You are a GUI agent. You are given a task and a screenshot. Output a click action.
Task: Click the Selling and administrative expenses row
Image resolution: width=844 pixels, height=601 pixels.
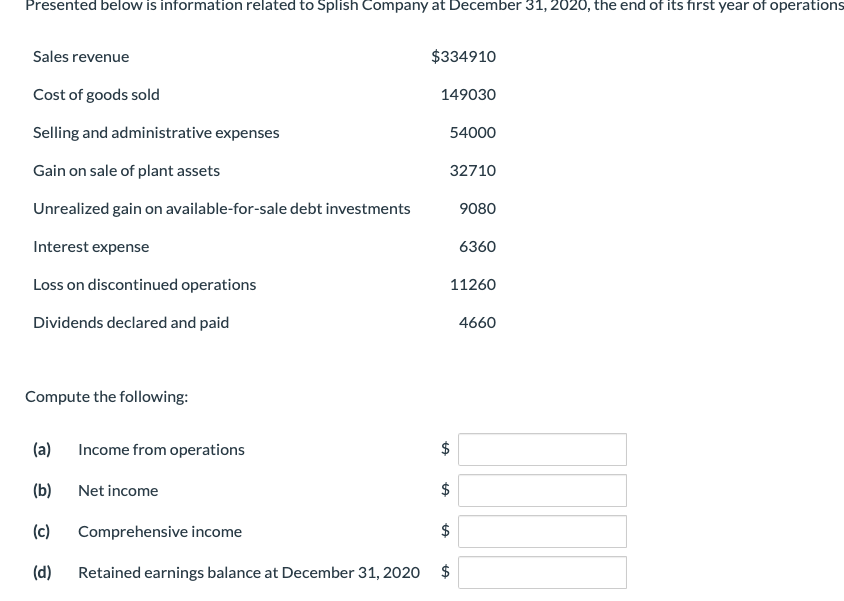(156, 132)
